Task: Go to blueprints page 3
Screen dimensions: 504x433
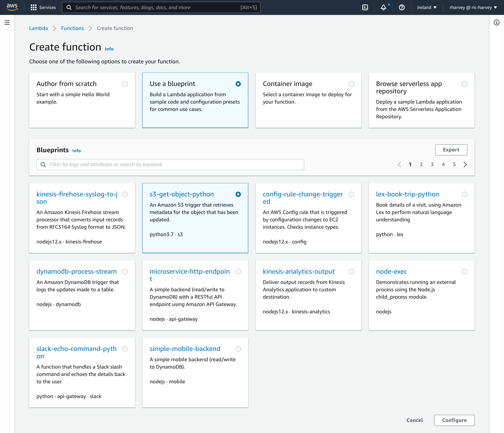Action: pos(432,165)
